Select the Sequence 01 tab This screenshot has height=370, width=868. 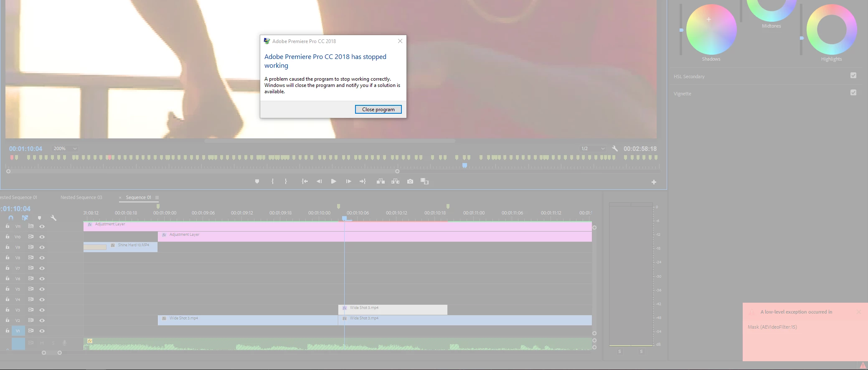(138, 197)
